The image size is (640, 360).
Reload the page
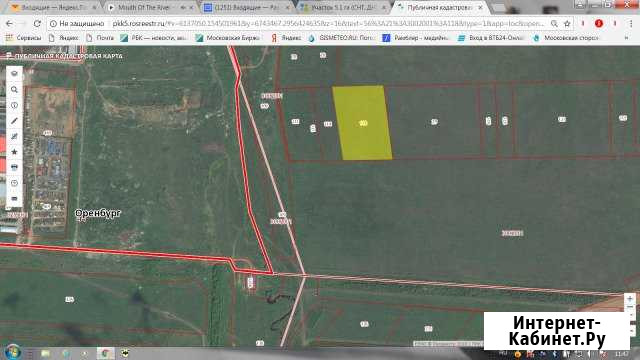click(37, 24)
